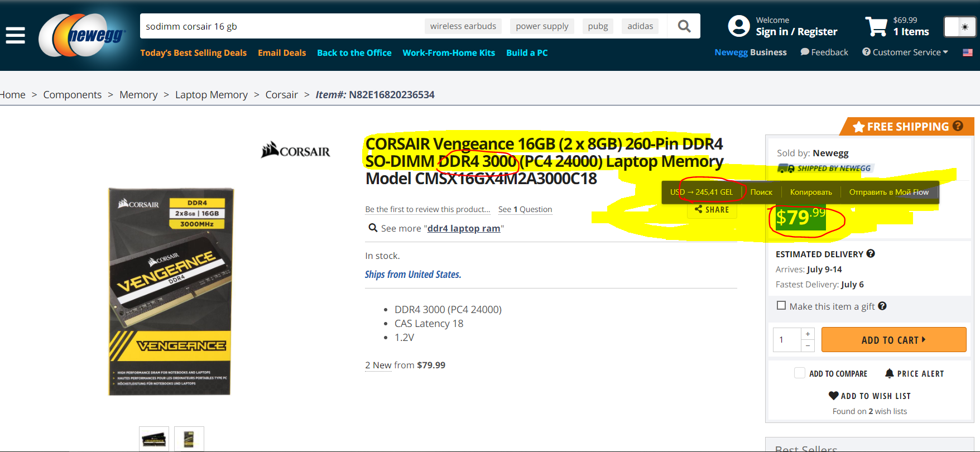Viewport: 980px width, 452px height.
Task: Navigate to Laptop Memory breadcrumb
Action: tap(212, 95)
